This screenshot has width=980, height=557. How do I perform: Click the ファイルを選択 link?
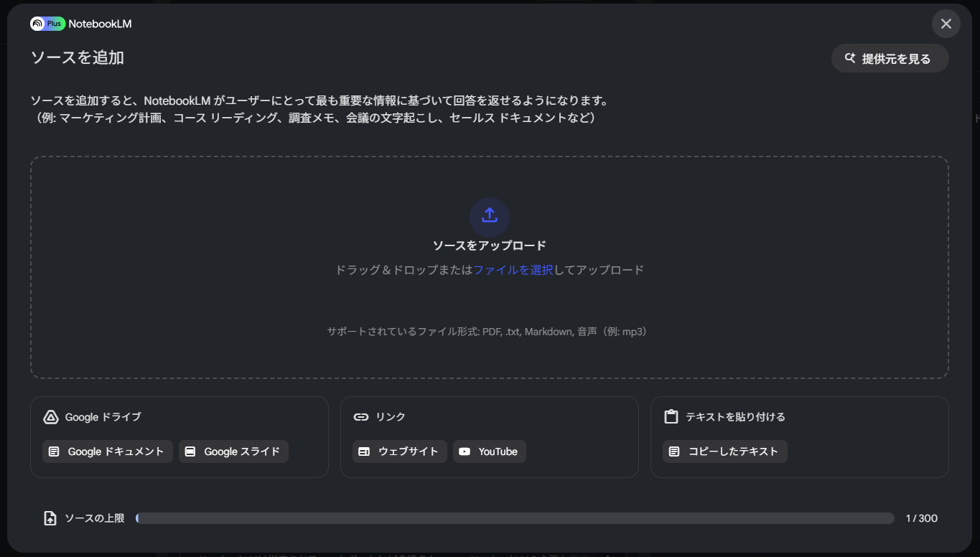(513, 270)
